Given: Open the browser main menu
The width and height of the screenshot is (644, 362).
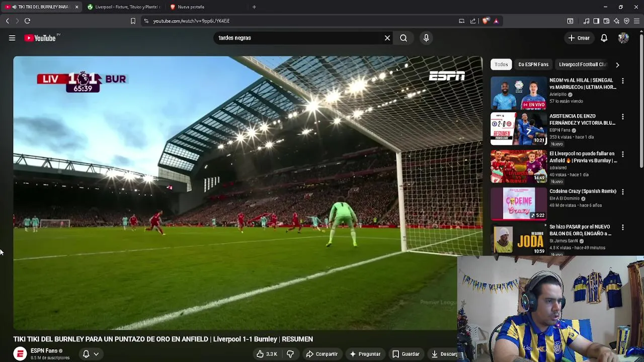Looking at the screenshot, I should [636, 21].
